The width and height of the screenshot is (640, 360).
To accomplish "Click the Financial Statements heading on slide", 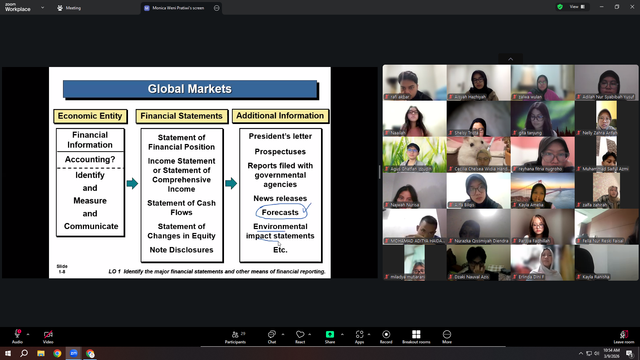I will coord(181,116).
